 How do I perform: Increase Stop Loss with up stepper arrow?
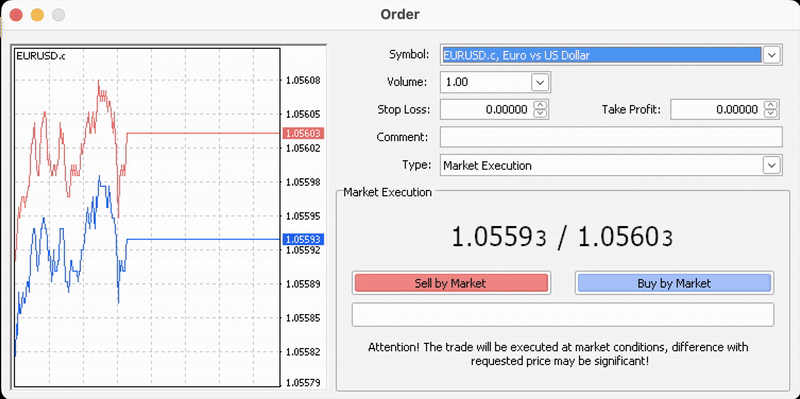coord(540,105)
